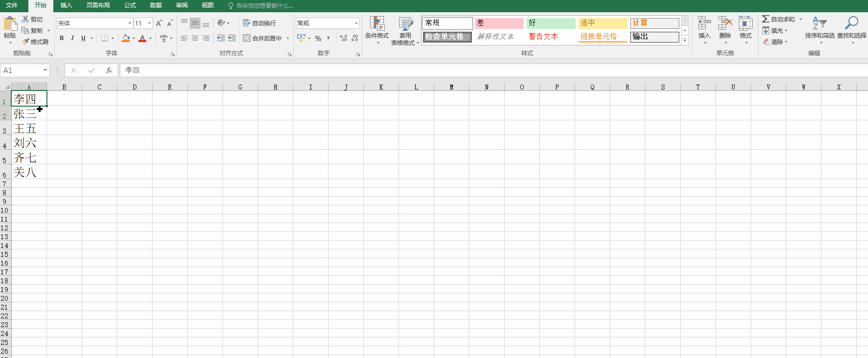Switch to View (视图) tab

pyautogui.click(x=208, y=5)
